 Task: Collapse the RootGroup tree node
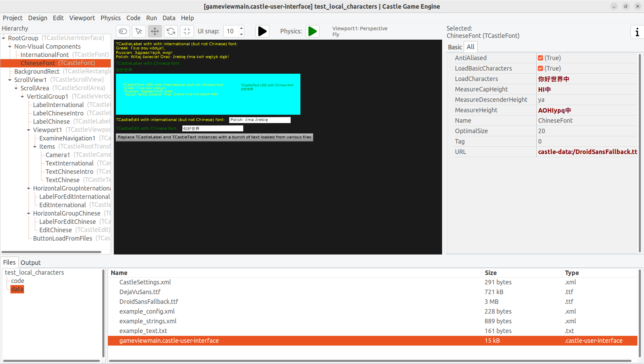[4, 38]
